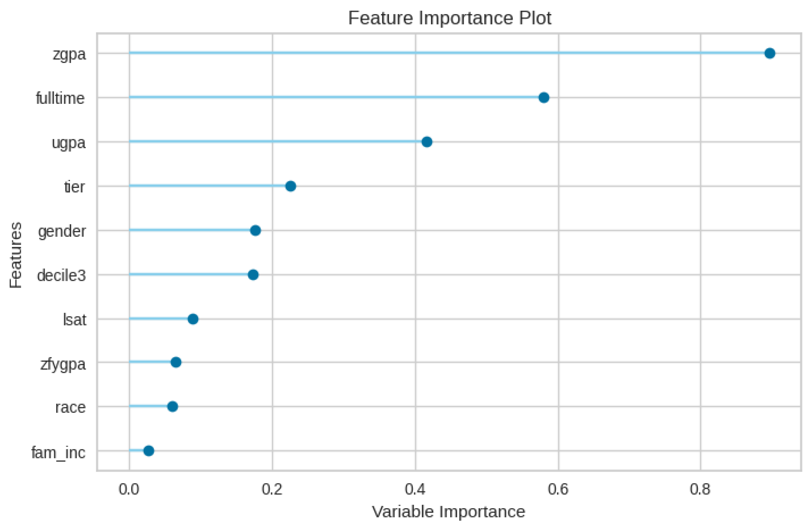Click the 0.0 x-axis tick label
The width and height of the screenshot is (812, 526).
[x=129, y=489]
